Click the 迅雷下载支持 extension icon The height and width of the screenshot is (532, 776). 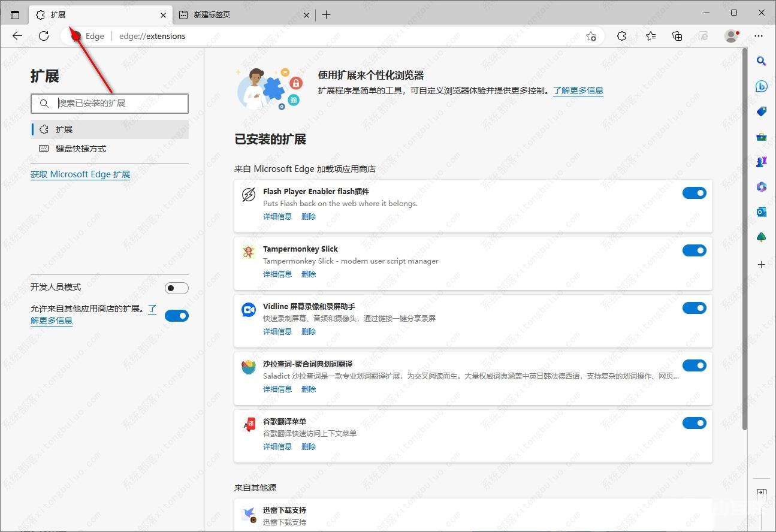click(248, 514)
